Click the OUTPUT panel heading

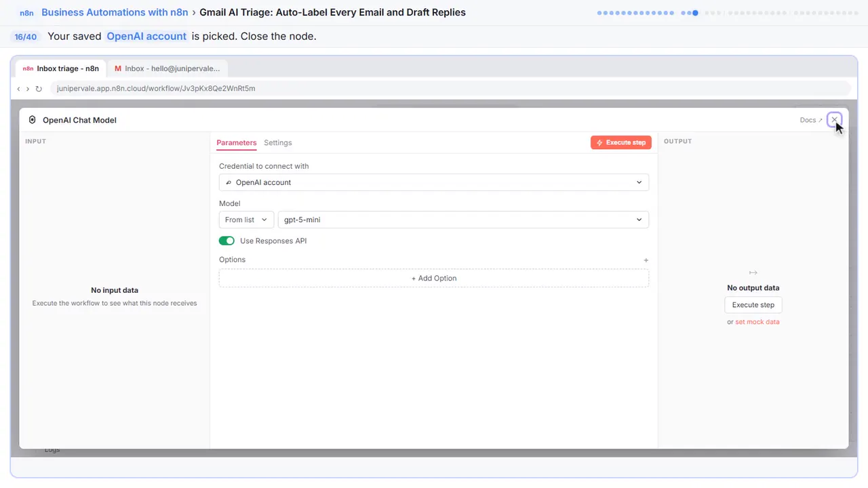click(x=677, y=141)
